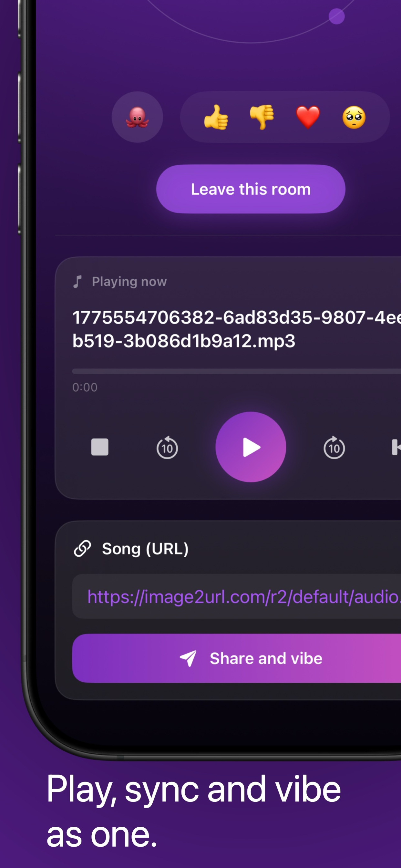401x868 pixels.
Task: Send the pleading face emoji reaction
Action: [354, 117]
